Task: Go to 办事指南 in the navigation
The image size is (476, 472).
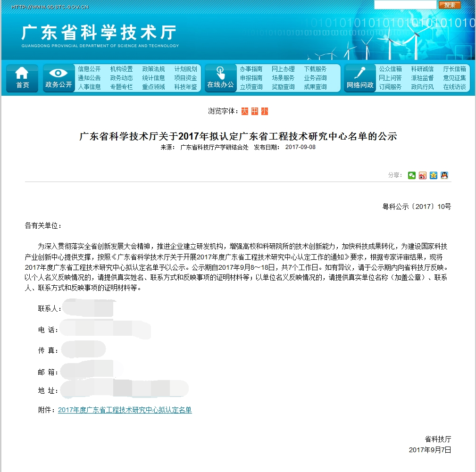Action: point(251,69)
